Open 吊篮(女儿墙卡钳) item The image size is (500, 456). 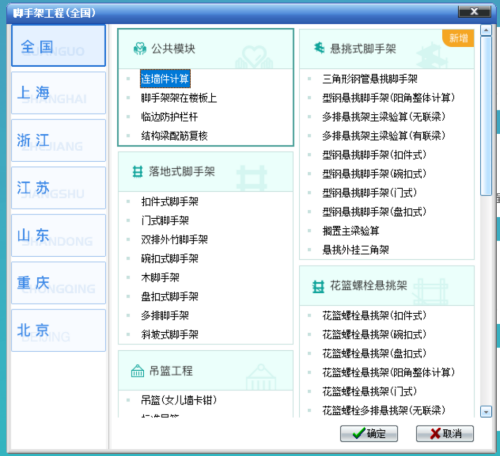(x=179, y=400)
